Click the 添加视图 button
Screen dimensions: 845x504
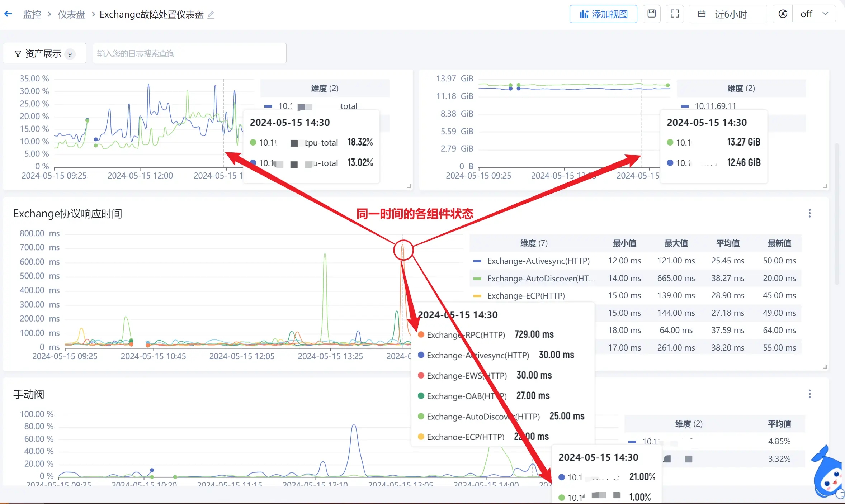coord(603,14)
